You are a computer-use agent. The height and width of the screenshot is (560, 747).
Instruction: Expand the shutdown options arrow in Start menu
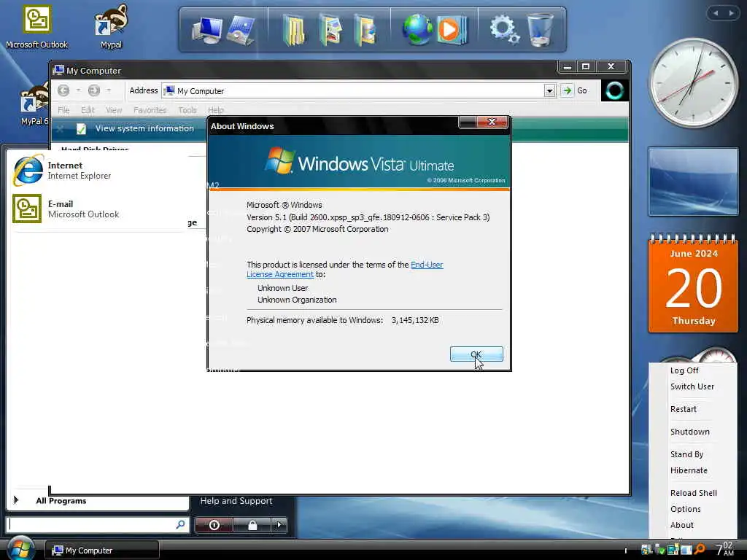click(279, 525)
